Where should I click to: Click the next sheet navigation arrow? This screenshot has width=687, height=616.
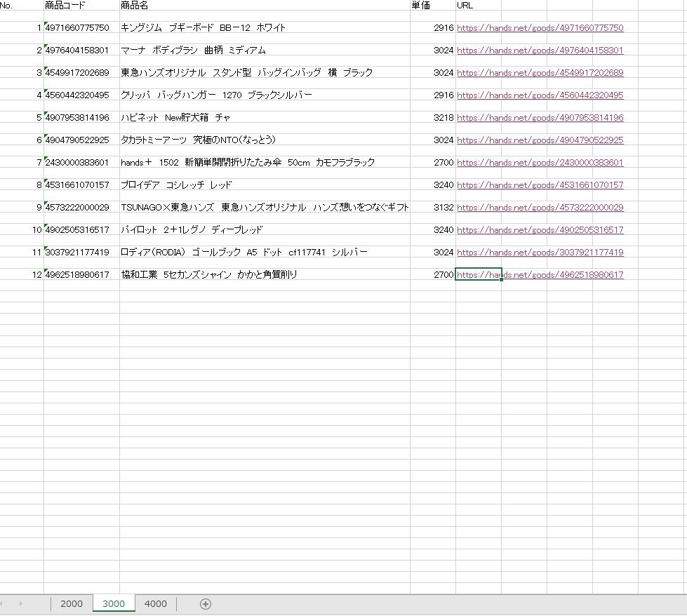tap(20, 604)
